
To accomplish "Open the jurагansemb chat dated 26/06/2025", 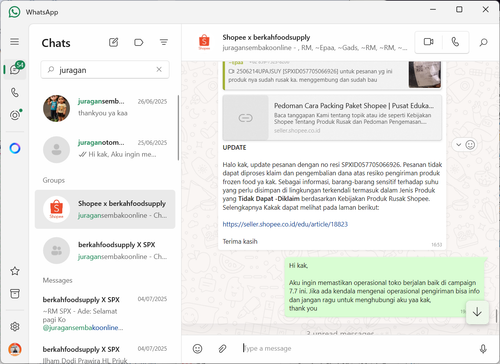I will click(105, 108).
